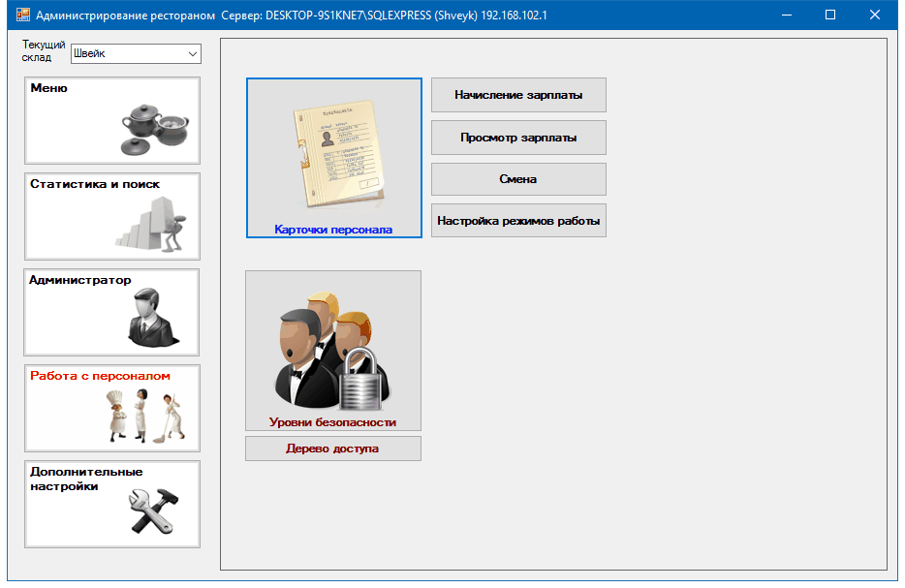
Task: Open Статистика и поиск section
Action: click(x=112, y=216)
